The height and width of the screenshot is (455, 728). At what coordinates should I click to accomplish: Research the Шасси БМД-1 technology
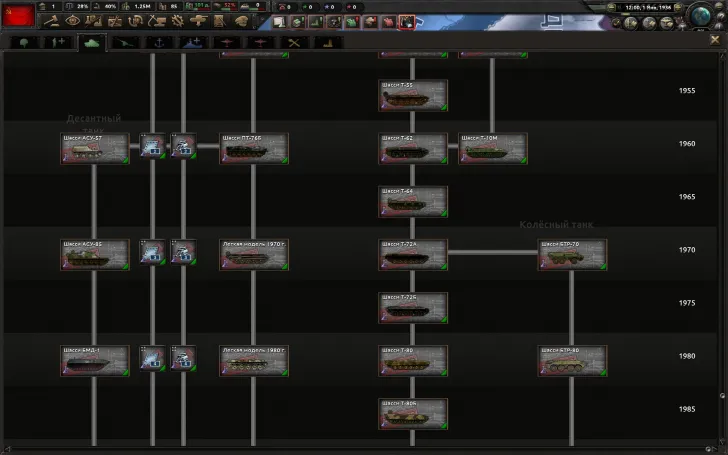[95, 361]
